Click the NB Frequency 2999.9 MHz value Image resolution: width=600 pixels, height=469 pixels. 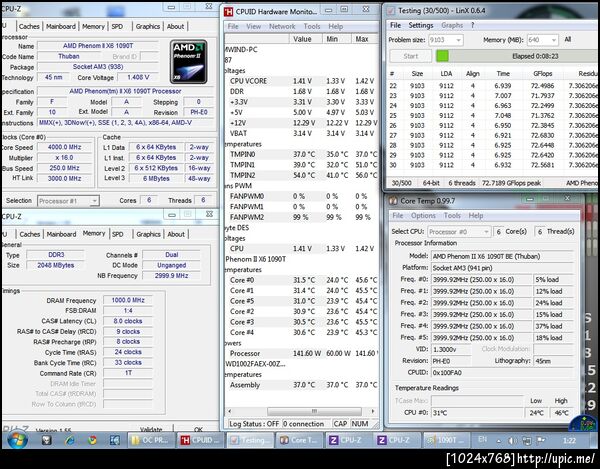pyautogui.click(x=171, y=276)
